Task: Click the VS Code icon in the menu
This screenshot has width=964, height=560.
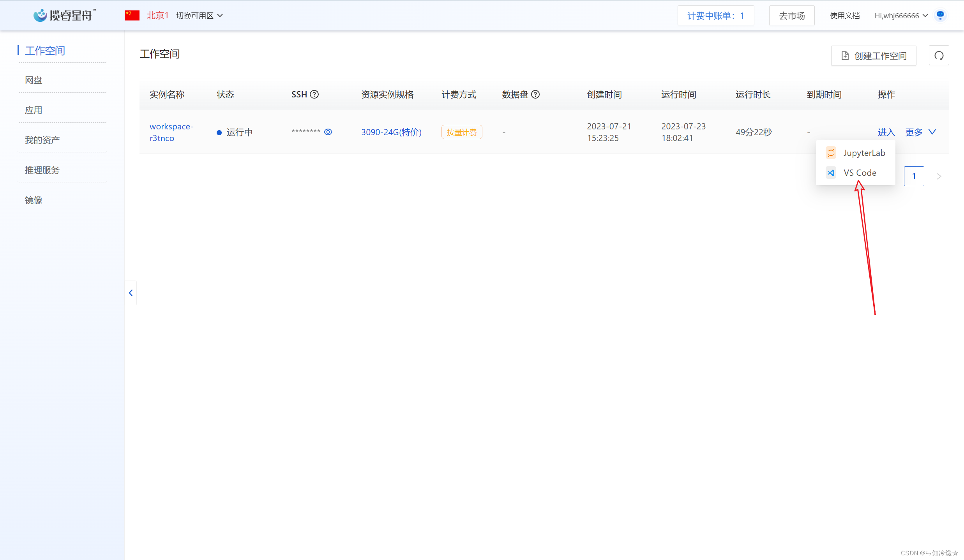Action: [831, 173]
